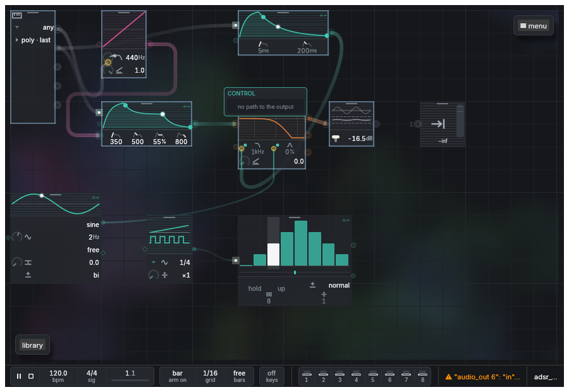
Task: Click the orange warning icon in the status bar
Action: pyautogui.click(x=448, y=377)
